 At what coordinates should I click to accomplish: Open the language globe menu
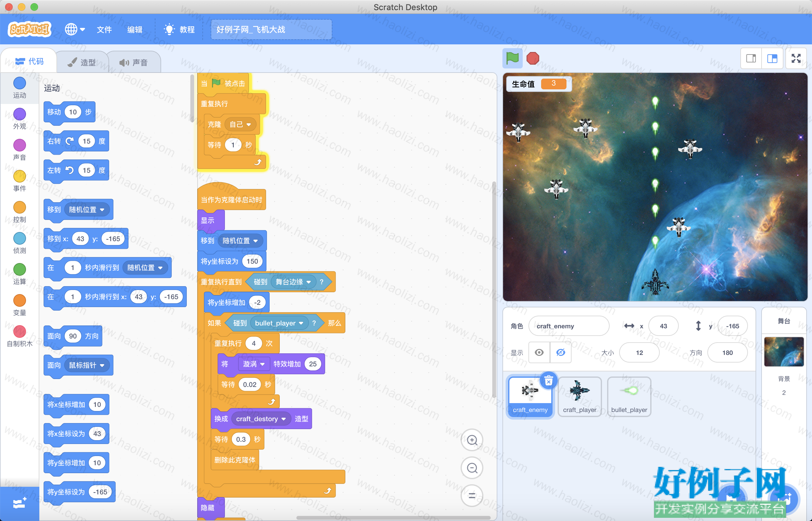[75, 29]
